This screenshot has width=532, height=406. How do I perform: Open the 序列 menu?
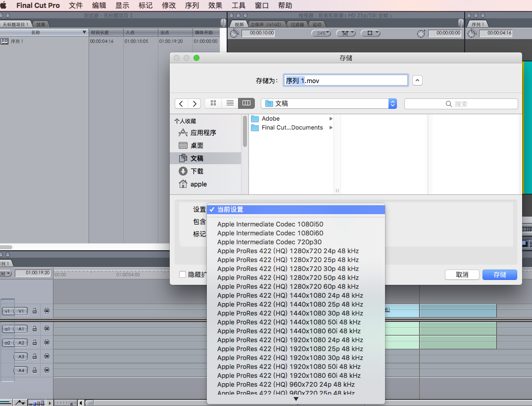pos(192,5)
